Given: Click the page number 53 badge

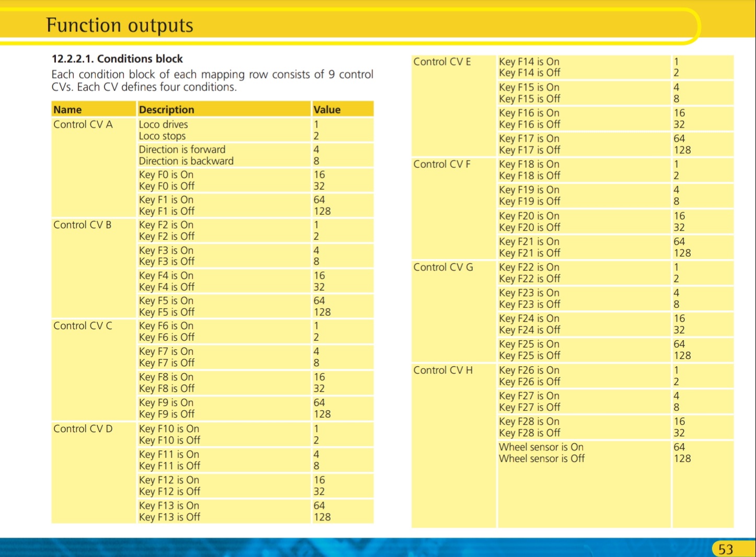Looking at the screenshot, I should (x=725, y=549).
